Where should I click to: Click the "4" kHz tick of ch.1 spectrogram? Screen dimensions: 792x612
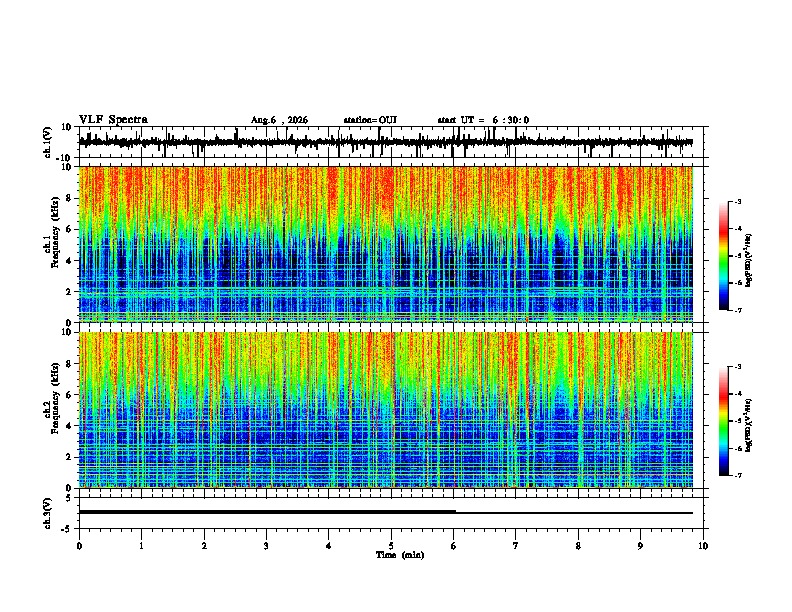(x=69, y=261)
